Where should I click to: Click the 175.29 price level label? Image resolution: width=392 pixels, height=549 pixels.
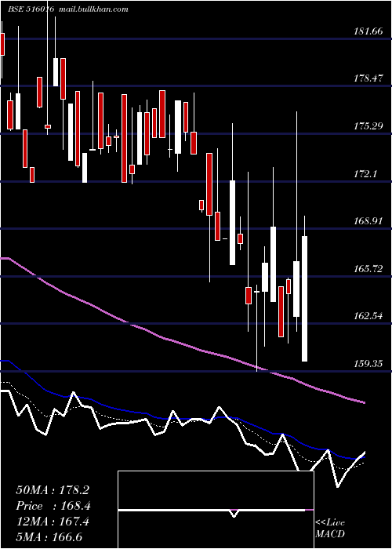tap(368, 126)
